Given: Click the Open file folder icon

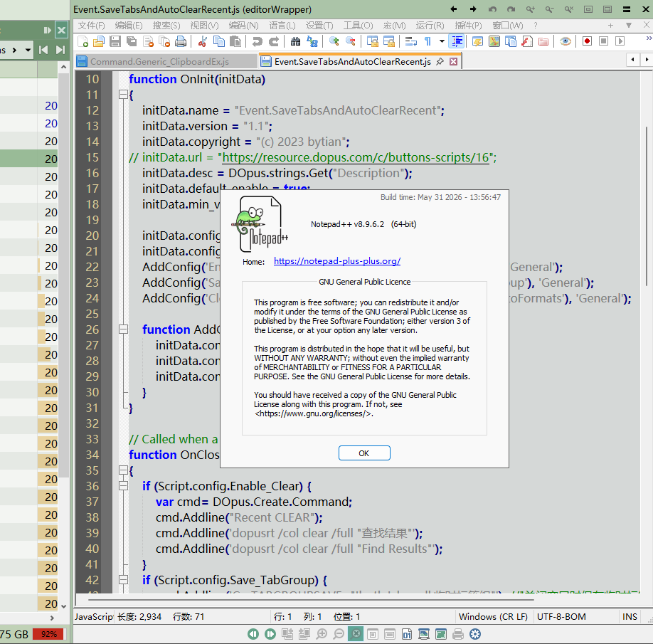Looking at the screenshot, I should pyautogui.click(x=99, y=41).
